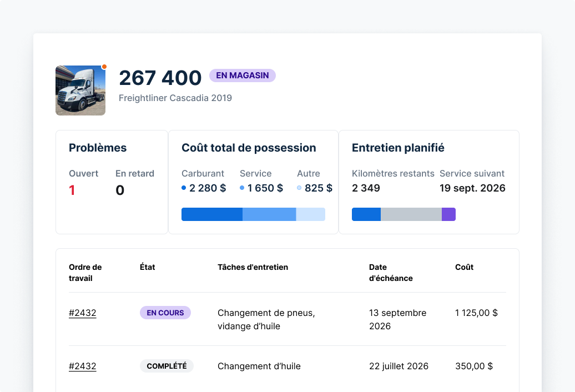Open Coût total de possession heading
This screenshot has width=575, height=392.
(x=249, y=148)
